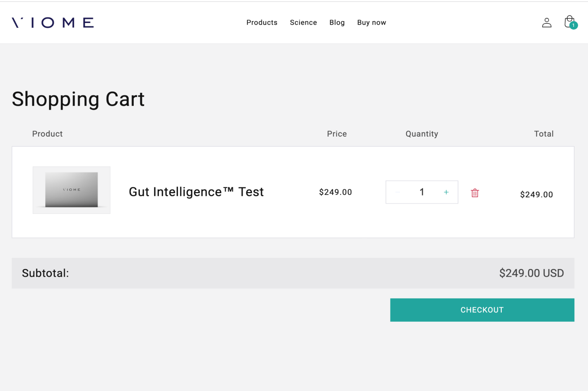
Task: Click the Total column header
Action: coord(544,134)
